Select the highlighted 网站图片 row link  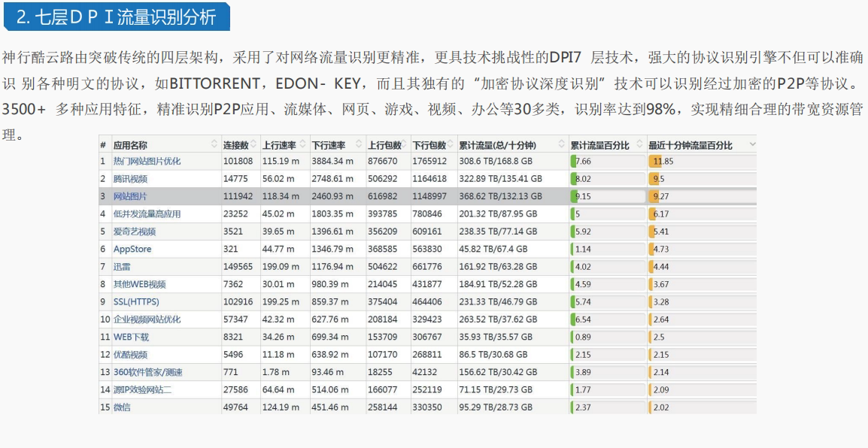[x=131, y=196]
